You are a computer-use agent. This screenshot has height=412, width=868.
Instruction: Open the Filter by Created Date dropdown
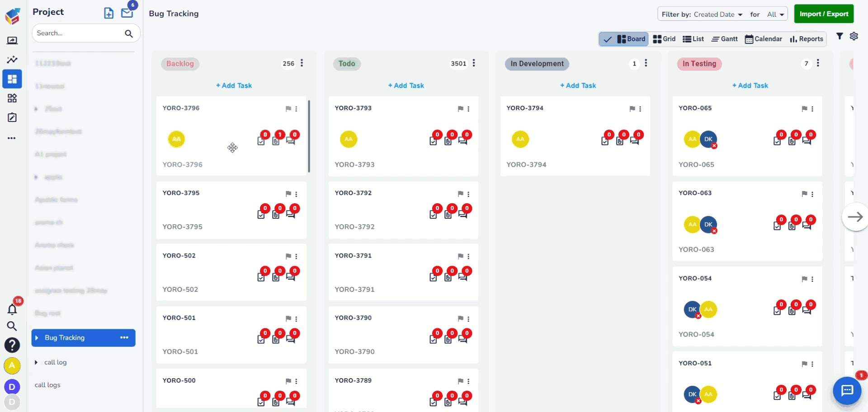coord(718,14)
